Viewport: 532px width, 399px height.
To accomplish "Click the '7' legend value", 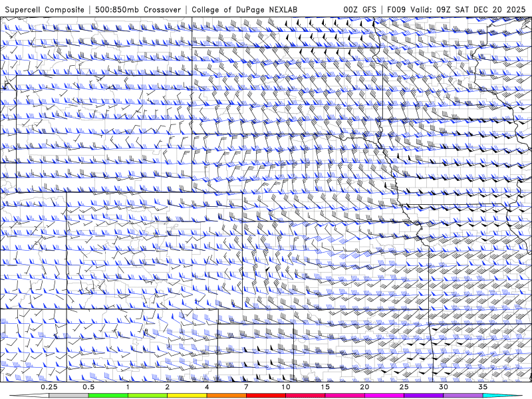I will pyautogui.click(x=246, y=387).
